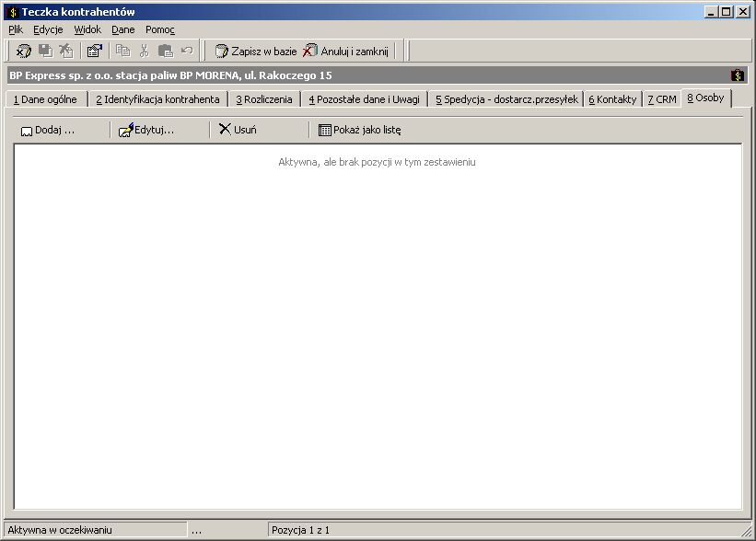Open the Dane menu
The width and height of the screenshot is (756, 541).
[123, 29]
